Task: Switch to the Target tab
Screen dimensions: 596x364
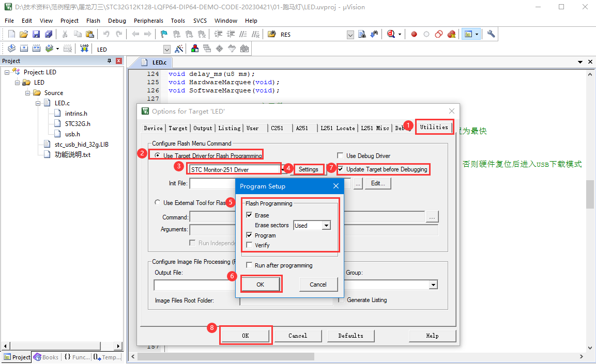Action: click(178, 128)
